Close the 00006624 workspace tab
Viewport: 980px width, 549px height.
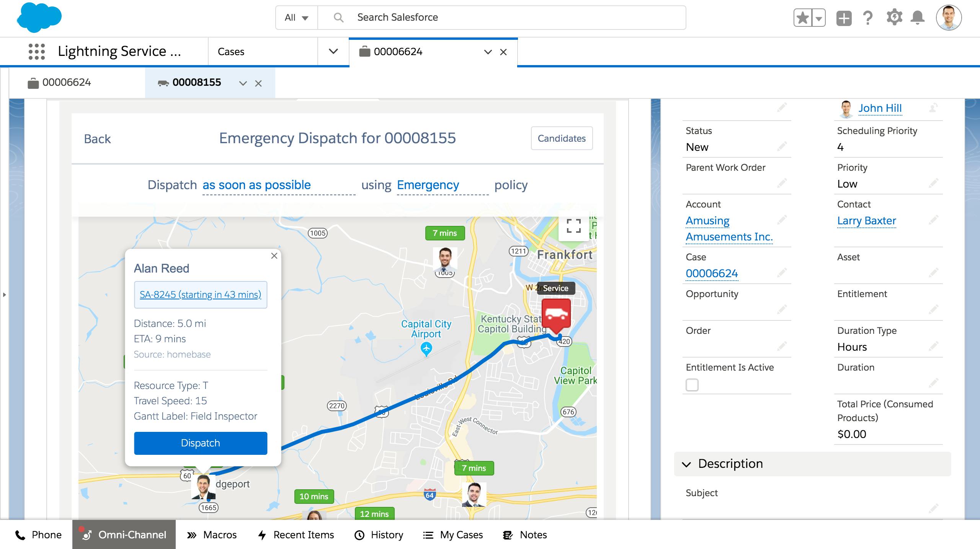click(503, 52)
